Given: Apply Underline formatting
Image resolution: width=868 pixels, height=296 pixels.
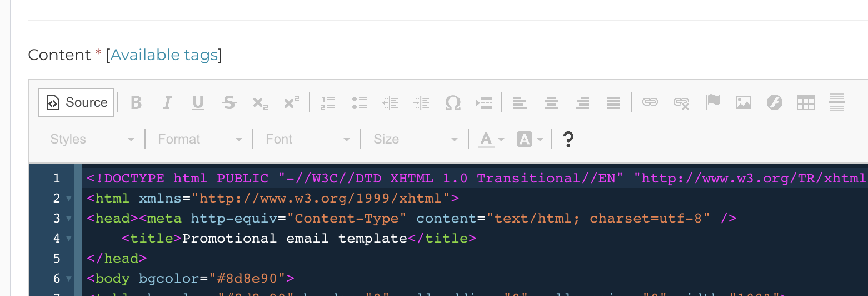Looking at the screenshot, I should [198, 102].
